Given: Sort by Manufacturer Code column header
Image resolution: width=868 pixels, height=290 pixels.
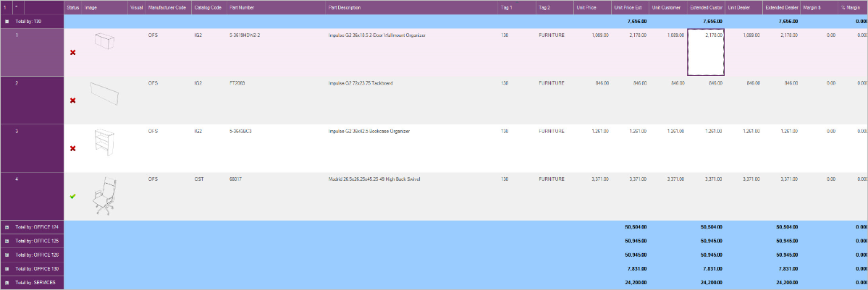Looking at the screenshot, I should tap(169, 8).
